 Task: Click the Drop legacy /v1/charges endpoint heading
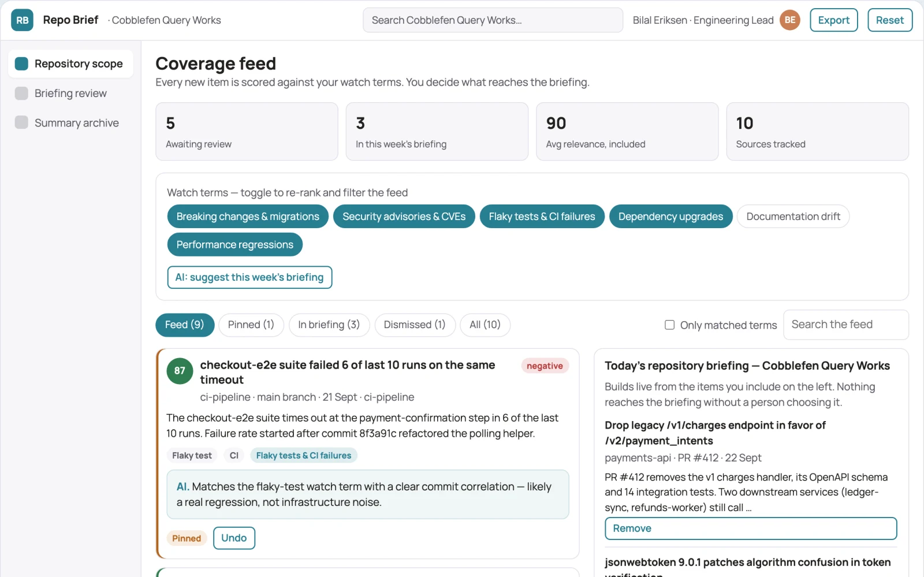click(x=716, y=433)
